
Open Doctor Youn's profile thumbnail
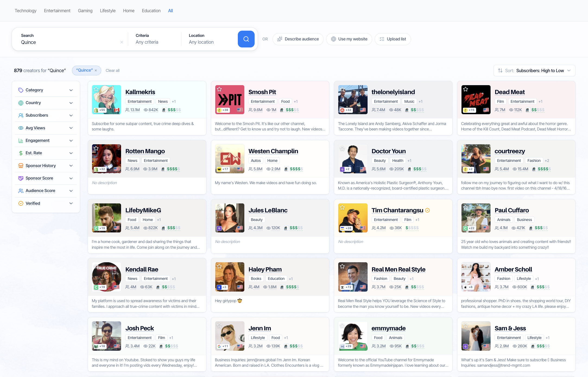[x=353, y=159]
